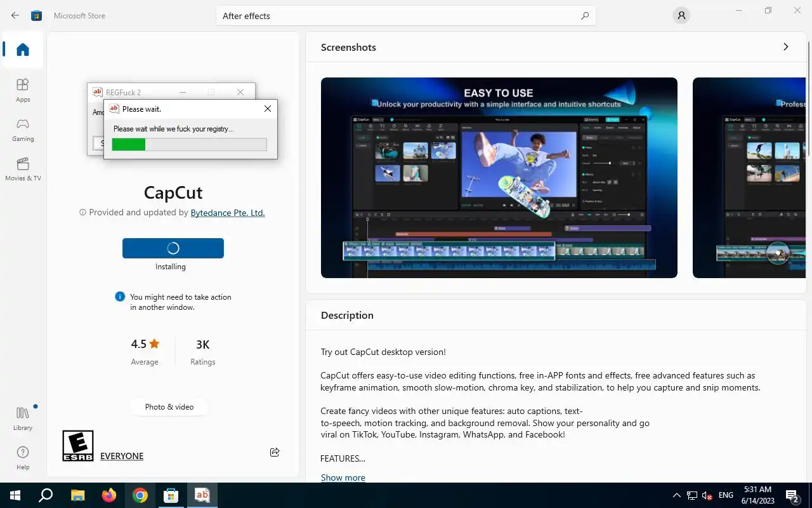812x508 pixels.
Task: Minimize the REGFuck 2 window
Action: (182, 92)
